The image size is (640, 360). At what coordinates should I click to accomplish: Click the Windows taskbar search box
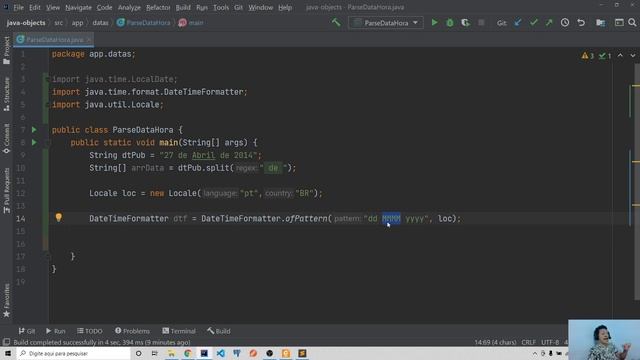(73, 353)
